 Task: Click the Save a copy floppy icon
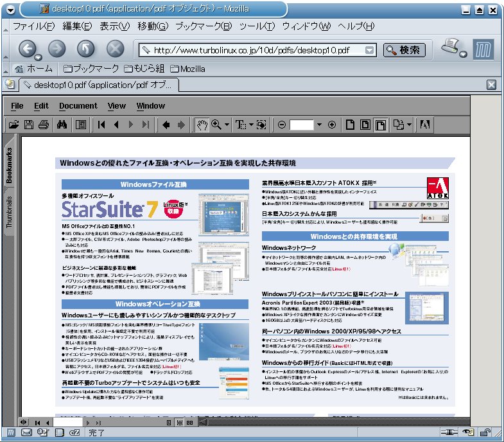pyautogui.click(x=29, y=125)
